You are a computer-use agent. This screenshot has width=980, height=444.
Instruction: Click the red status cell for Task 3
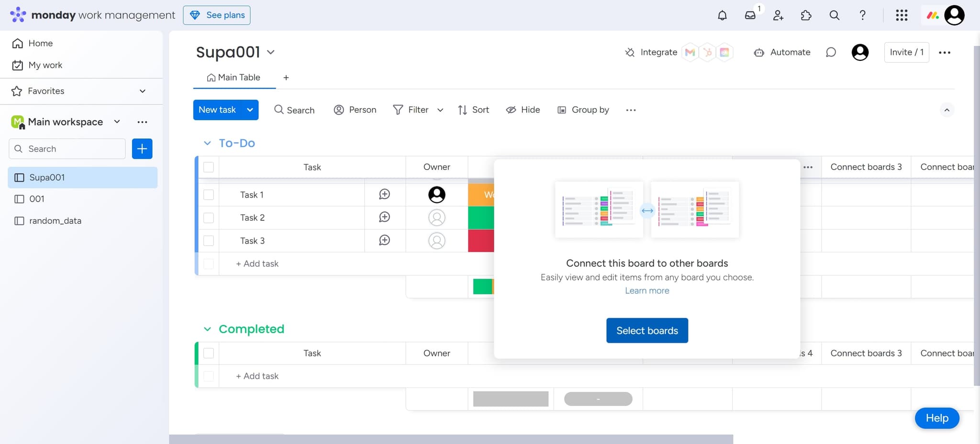click(482, 240)
